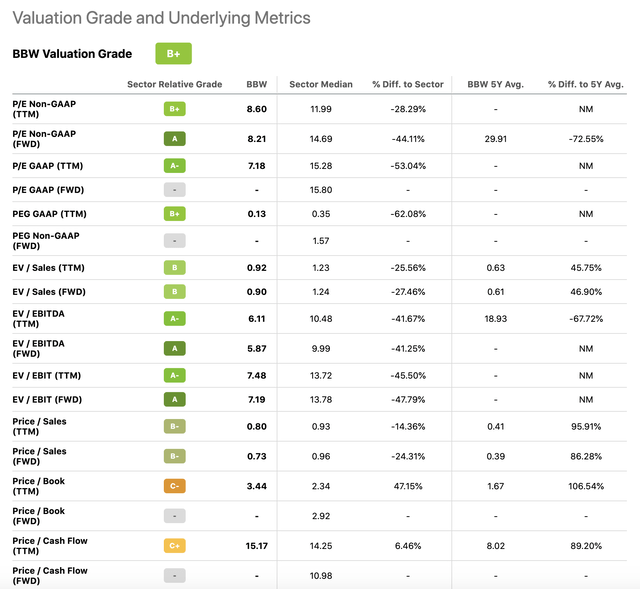
Task: Click the 95.91% 5Y difference value
Action: pos(586,427)
